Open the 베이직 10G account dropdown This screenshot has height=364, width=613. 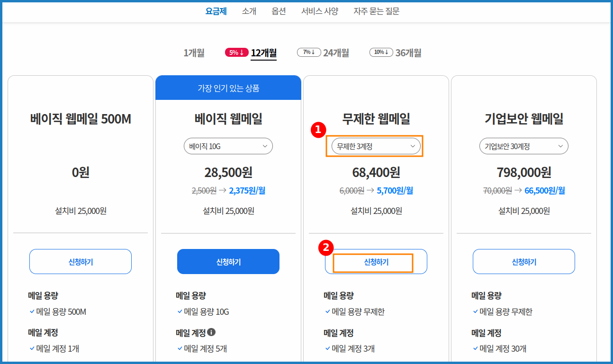(228, 146)
